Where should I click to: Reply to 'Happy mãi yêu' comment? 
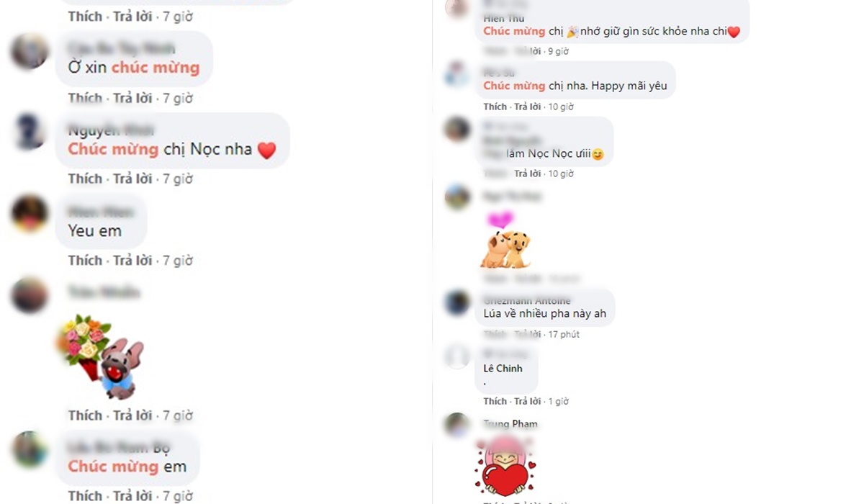(527, 107)
